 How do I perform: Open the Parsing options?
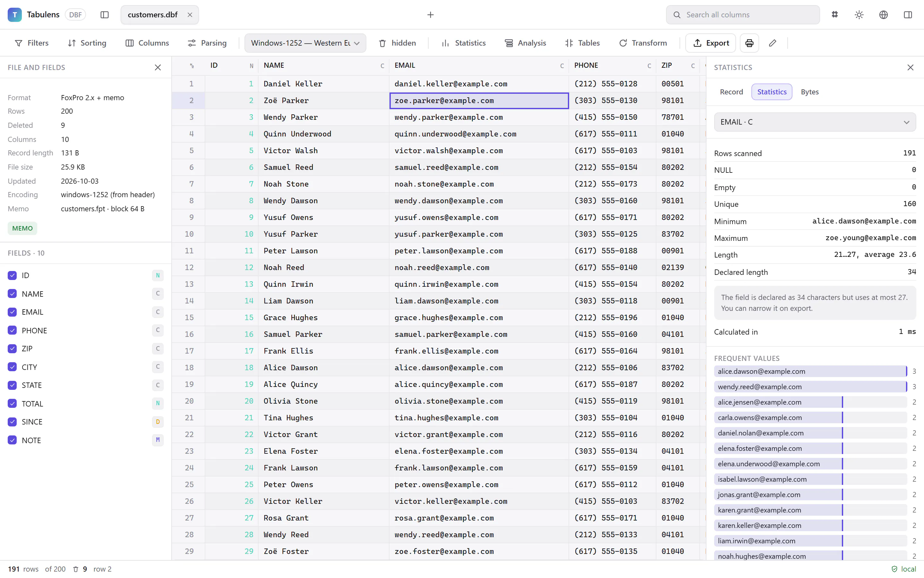207,43
